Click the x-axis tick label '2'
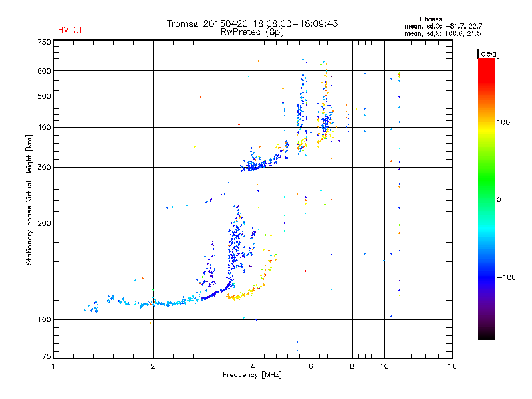 click(x=153, y=366)
